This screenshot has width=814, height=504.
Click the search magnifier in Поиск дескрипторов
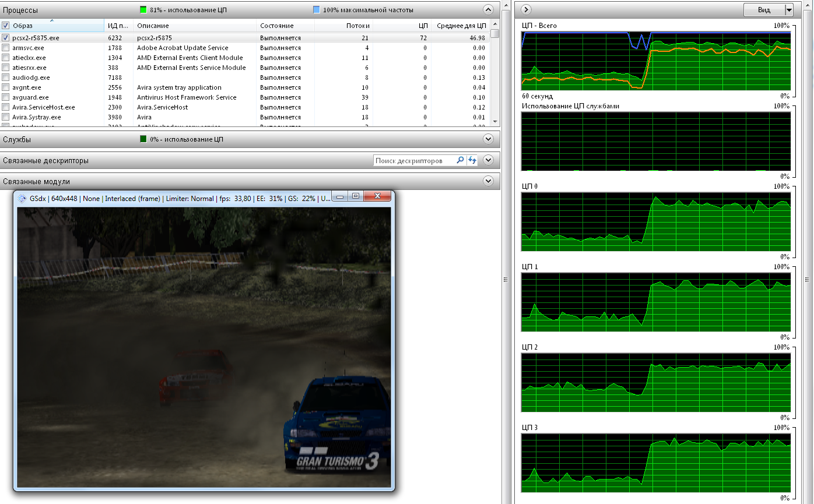460,160
